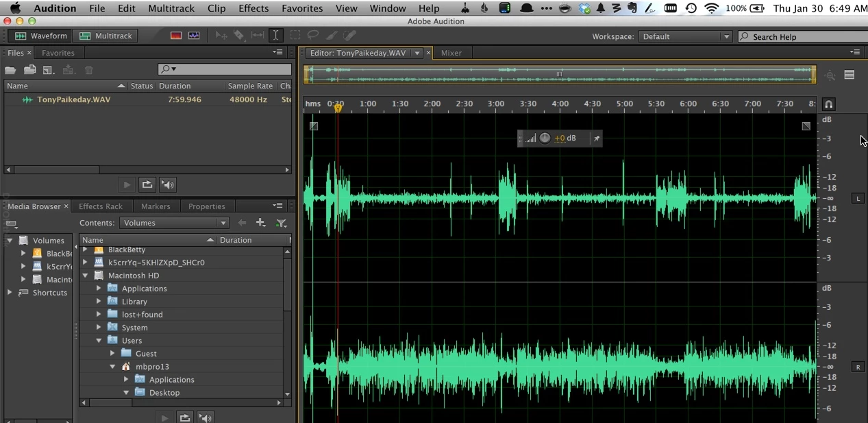
Task: Toggle right channel R button
Action: tap(858, 367)
